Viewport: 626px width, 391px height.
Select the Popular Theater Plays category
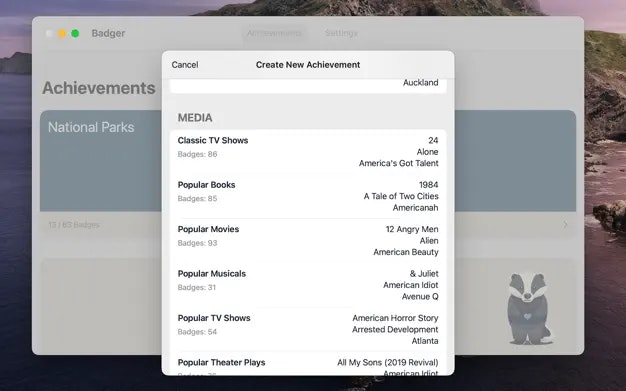(308, 364)
